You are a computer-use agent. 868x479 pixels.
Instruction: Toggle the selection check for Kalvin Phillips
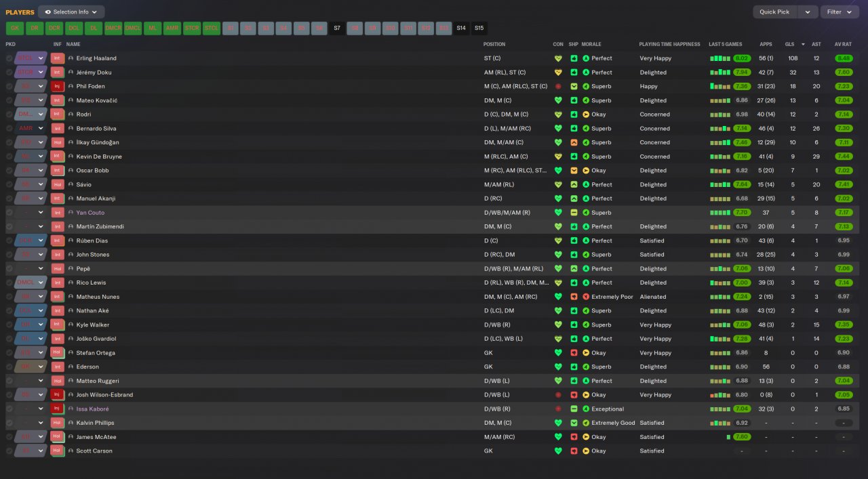(9, 423)
